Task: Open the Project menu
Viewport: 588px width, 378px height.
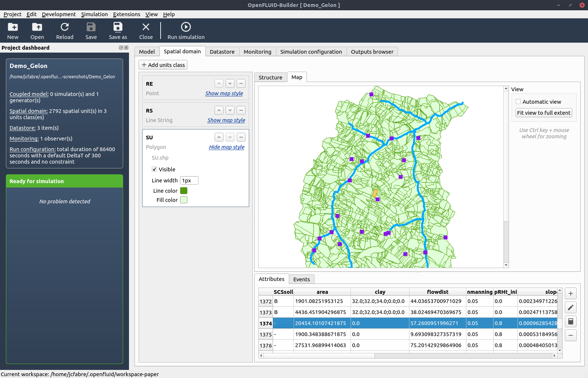Action: (12, 14)
